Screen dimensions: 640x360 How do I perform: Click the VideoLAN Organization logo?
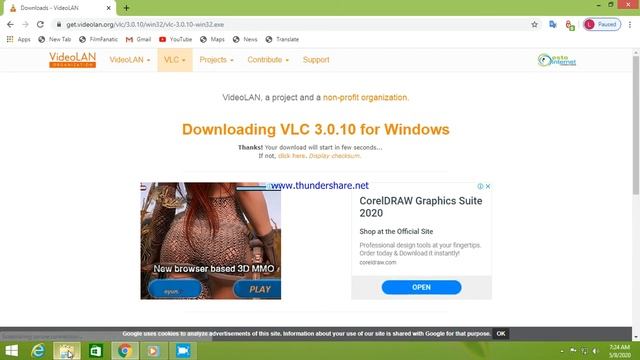point(72,60)
